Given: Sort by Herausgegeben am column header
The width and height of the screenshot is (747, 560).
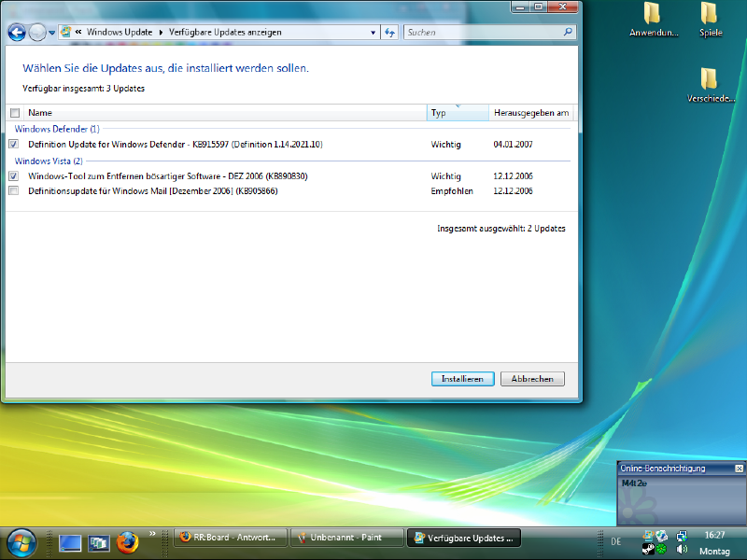Looking at the screenshot, I should [x=531, y=113].
